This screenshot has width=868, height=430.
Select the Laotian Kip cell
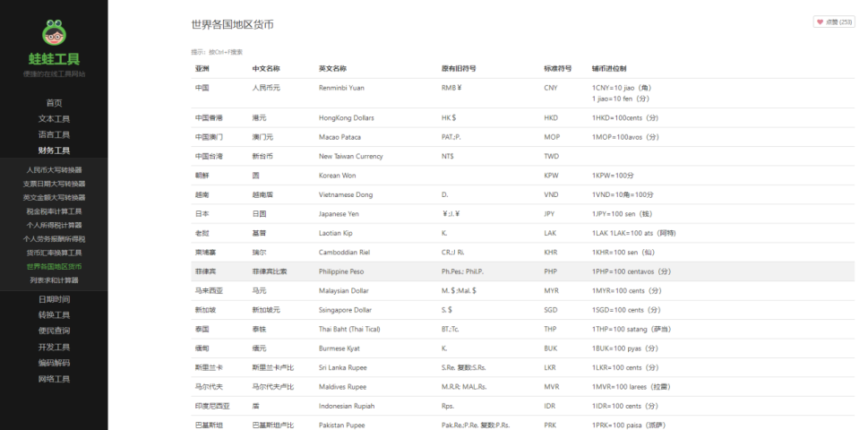(335, 233)
